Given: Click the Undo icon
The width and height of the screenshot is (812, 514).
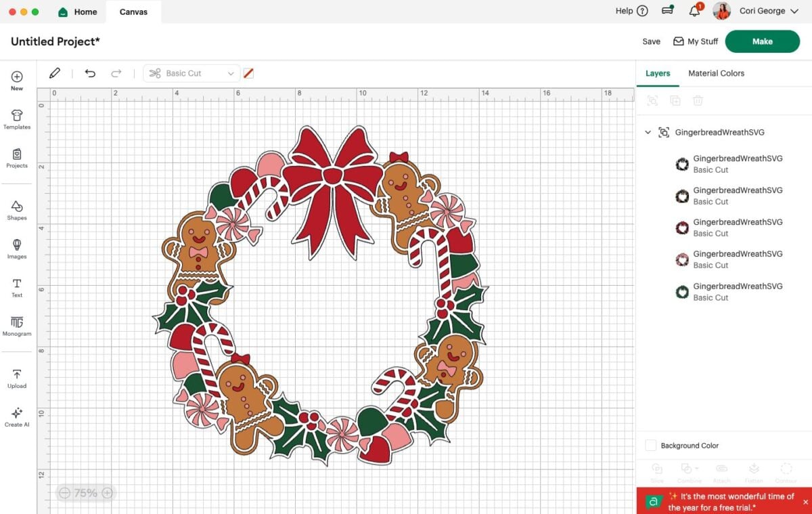Looking at the screenshot, I should pyautogui.click(x=90, y=72).
